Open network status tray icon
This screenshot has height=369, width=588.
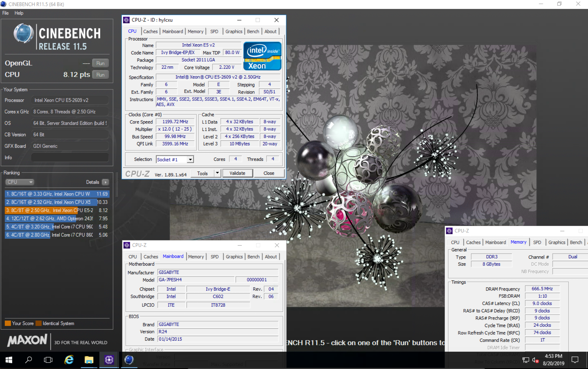(x=526, y=360)
